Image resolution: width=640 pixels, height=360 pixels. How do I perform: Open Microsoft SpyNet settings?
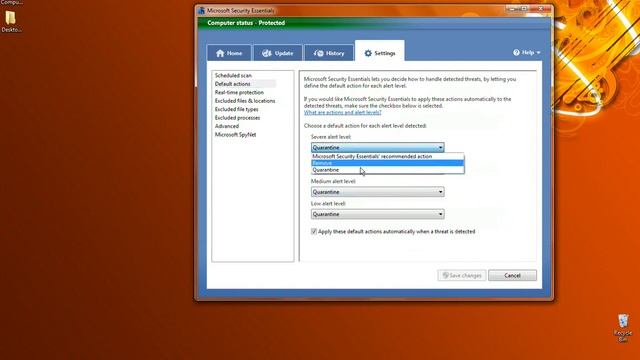pyautogui.click(x=236, y=135)
